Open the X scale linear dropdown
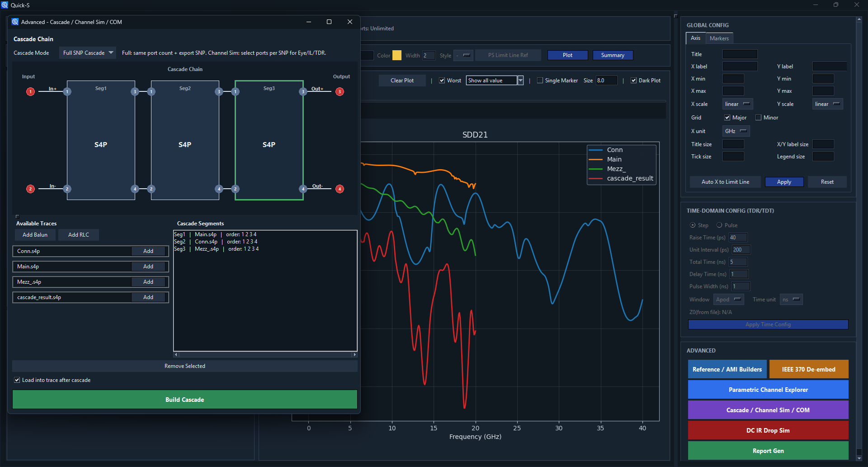Image resolution: width=868 pixels, height=467 pixels. tap(737, 104)
